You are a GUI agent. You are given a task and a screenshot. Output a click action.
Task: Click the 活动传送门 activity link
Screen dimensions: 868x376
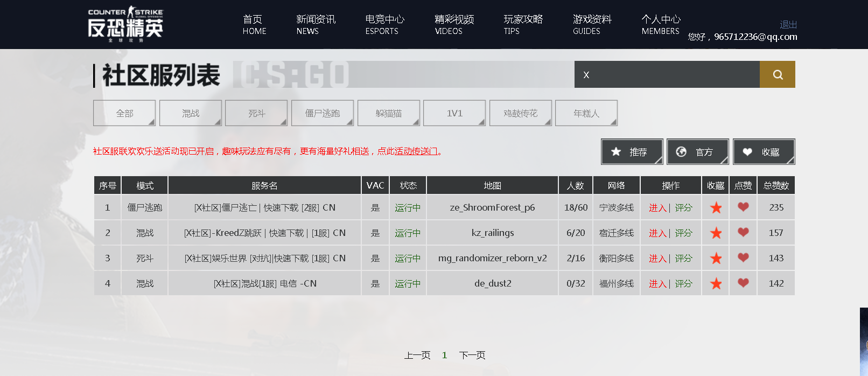pyautogui.click(x=416, y=151)
